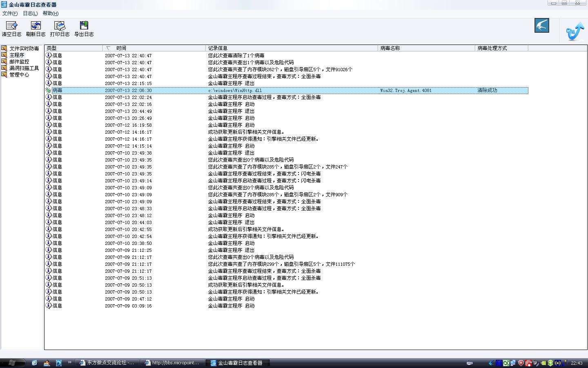Sort by the 病毒处理方式 column header
The image size is (588, 368).
501,48
